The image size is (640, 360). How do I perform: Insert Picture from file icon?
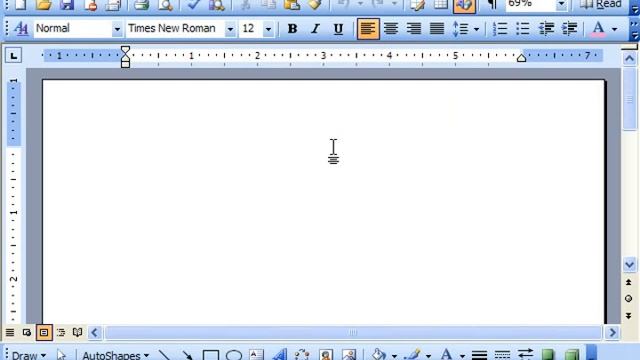coord(349,355)
